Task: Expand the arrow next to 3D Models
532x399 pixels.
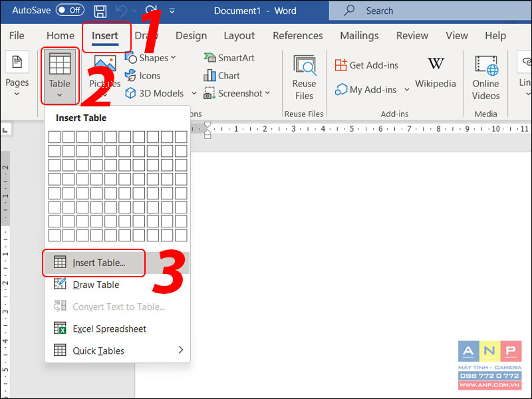Action: click(194, 93)
